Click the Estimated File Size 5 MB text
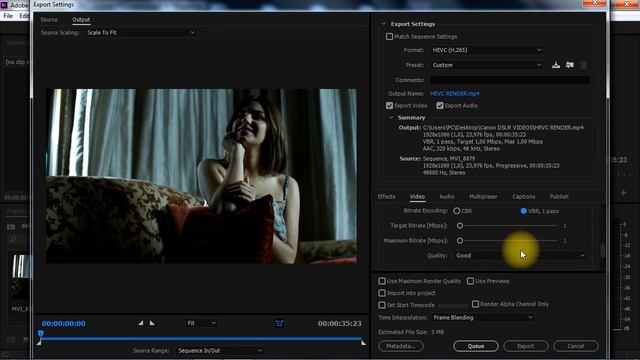Image resolution: width=640 pixels, height=360 pixels. click(411, 332)
